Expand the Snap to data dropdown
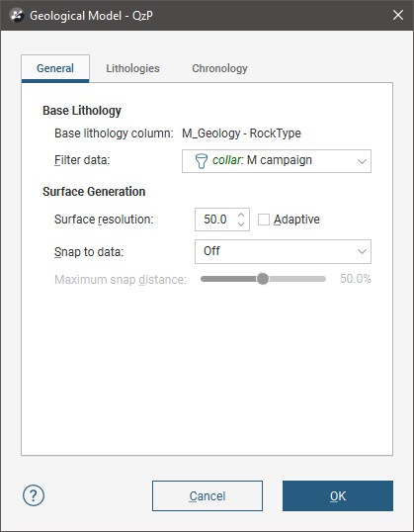This screenshot has width=414, height=532. click(283, 251)
